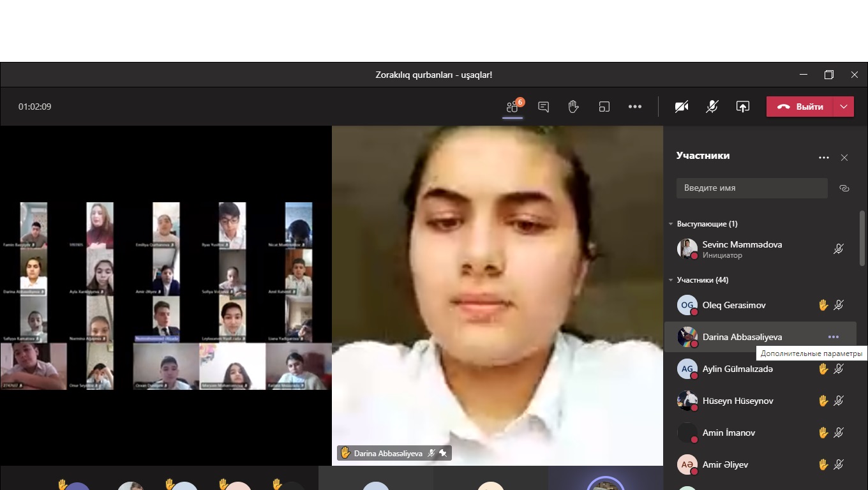The height and width of the screenshot is (490, 868).
Task: Collapse the Участники (44) section
Action: (671, 280)
